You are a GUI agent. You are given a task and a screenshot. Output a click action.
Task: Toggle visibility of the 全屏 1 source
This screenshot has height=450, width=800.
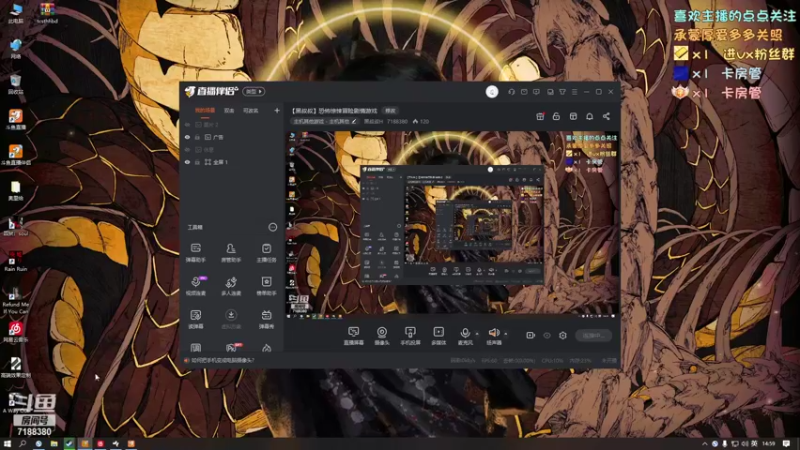187,162
